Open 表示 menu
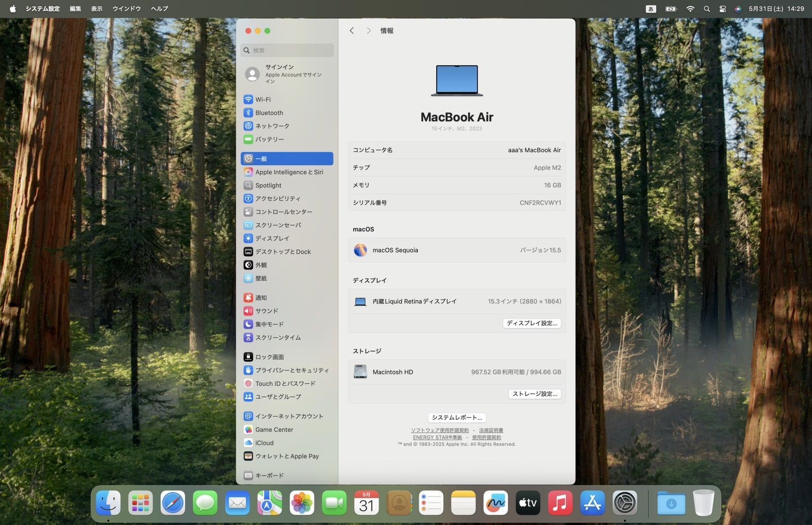 tap(97, 9)
